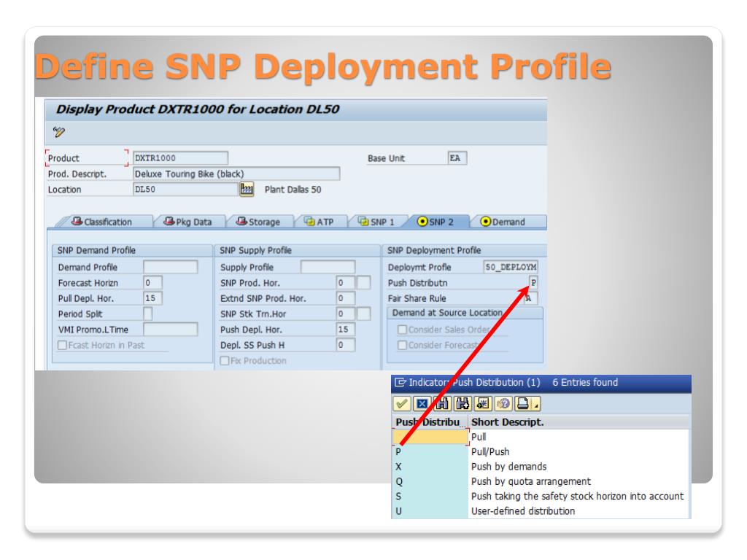Click the U code cell in list
747x560 pixels.
coord(430,511)
